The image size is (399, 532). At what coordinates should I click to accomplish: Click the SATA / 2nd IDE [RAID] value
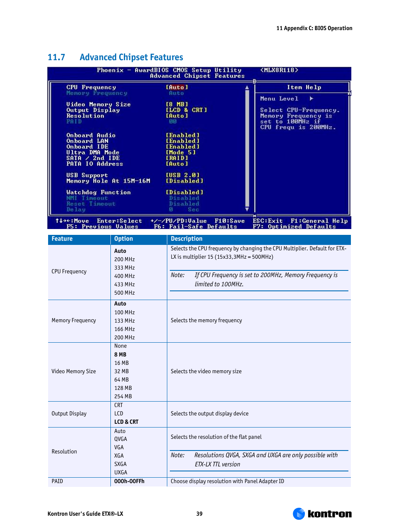coord(177,158)
